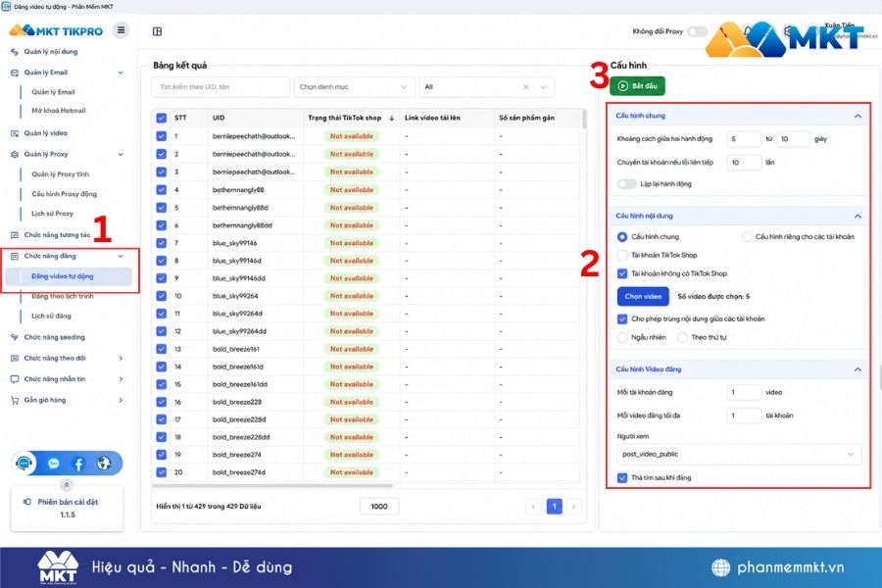Select Cấu hình riêng cho các tài khoản radio
882x588 pixels.
coord(747,237)
